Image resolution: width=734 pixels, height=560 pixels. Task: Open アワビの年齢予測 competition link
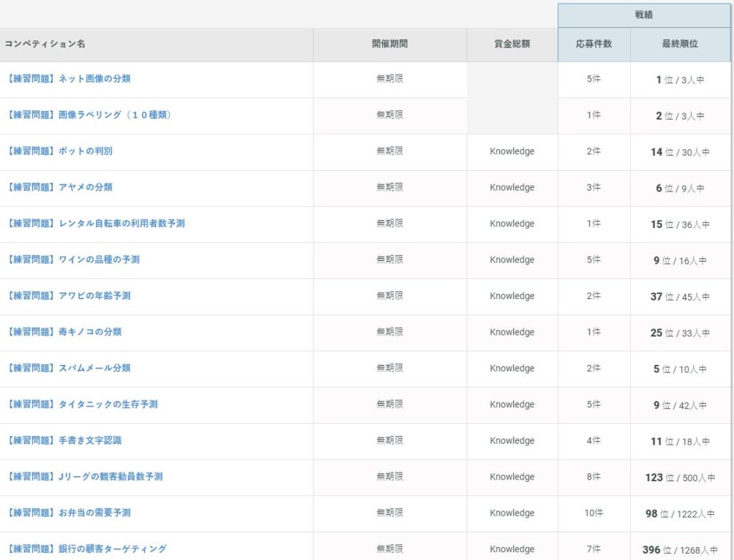click(x=68, y=295)
